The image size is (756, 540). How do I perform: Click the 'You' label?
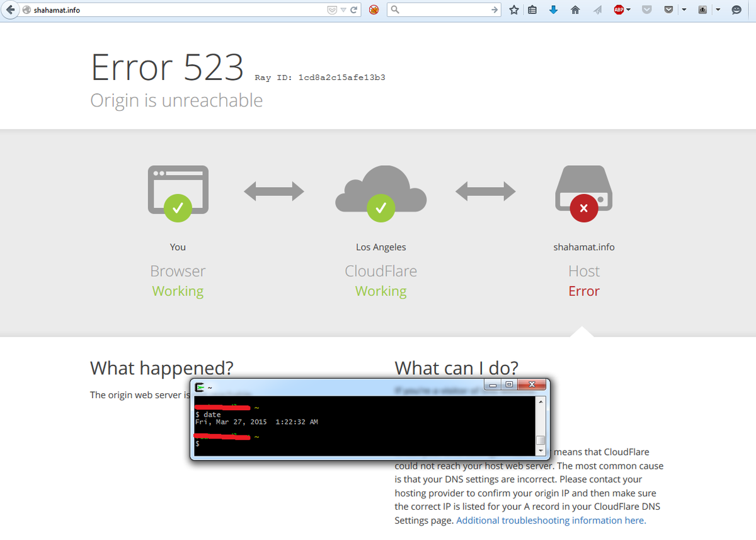click(x=178, y=247)
